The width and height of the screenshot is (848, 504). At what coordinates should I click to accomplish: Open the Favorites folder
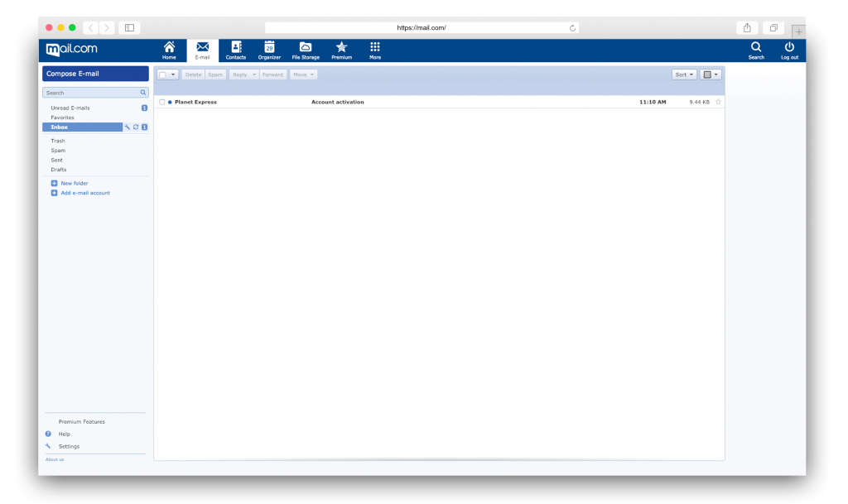[62, 118]
